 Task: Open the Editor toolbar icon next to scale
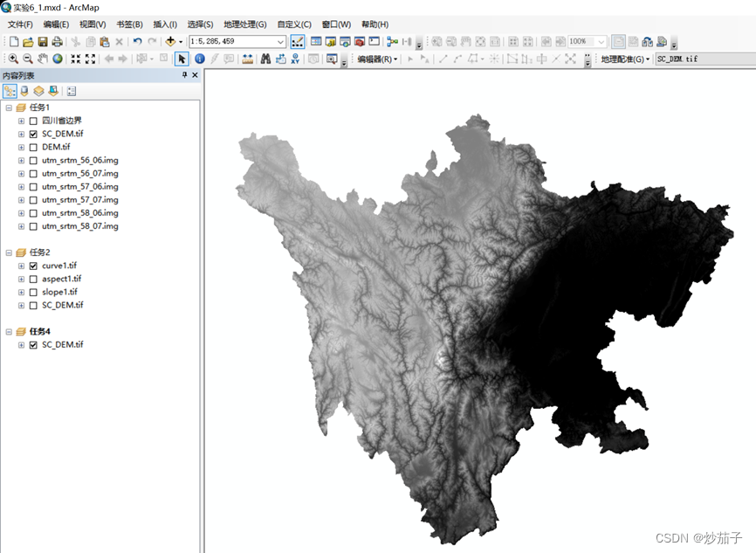tap(298, 41)
